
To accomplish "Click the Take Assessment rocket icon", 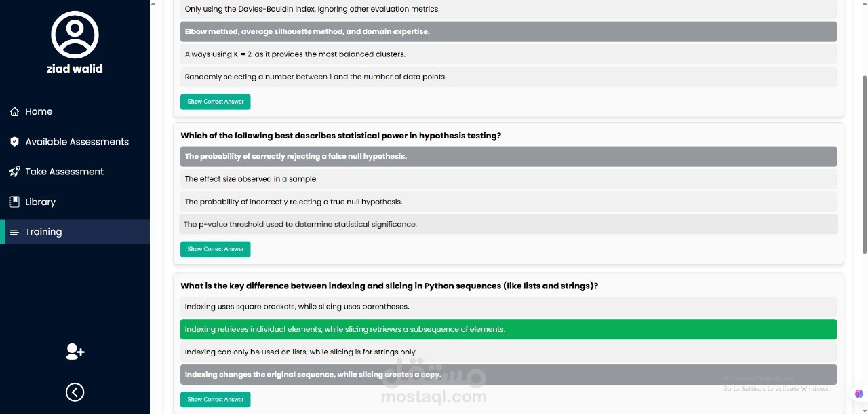I will tap(14, 172).
